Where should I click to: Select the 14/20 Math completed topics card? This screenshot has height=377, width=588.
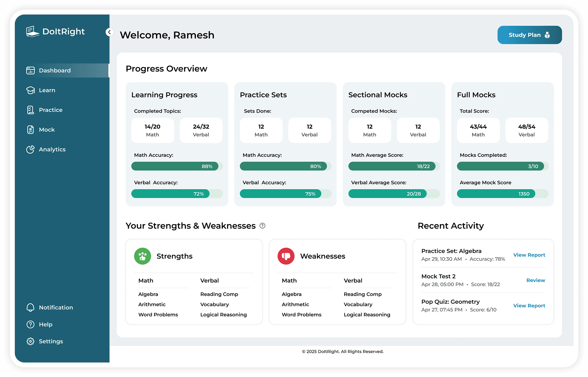(x=153, y=130)
